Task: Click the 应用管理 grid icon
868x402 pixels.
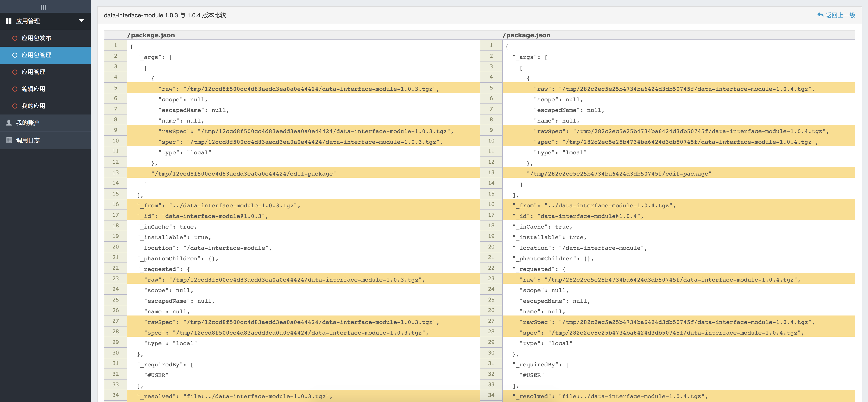Action: [x=9, y=21]
